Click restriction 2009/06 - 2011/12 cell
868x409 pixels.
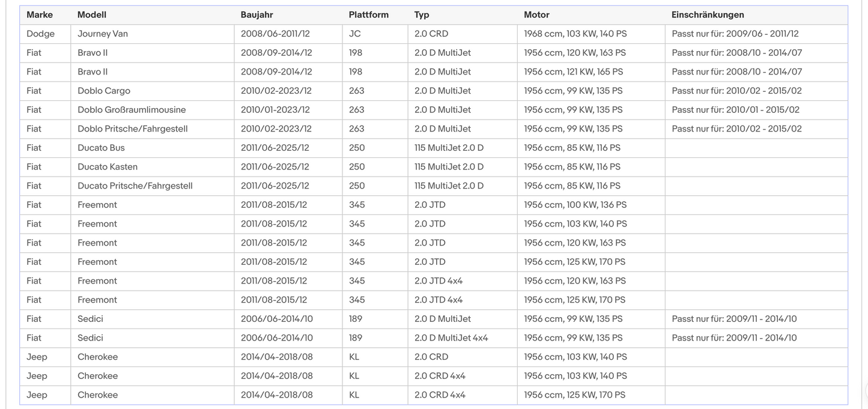(x=756, y=34)
